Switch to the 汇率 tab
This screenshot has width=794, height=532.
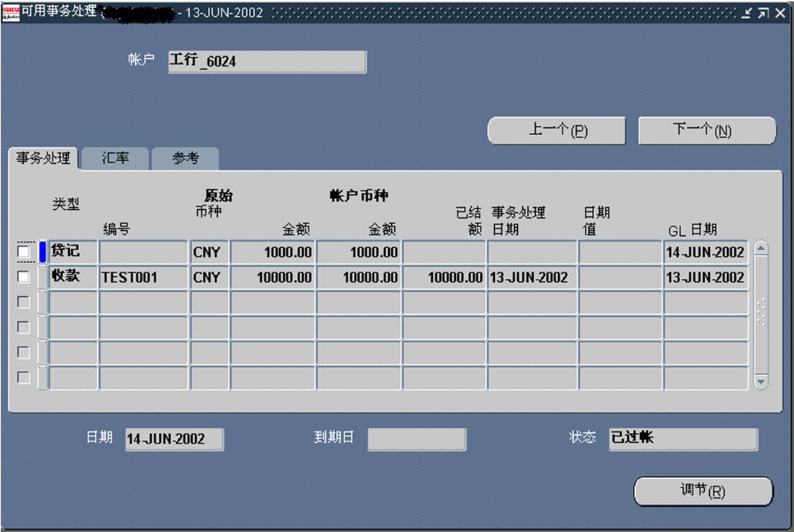point(115,159)
